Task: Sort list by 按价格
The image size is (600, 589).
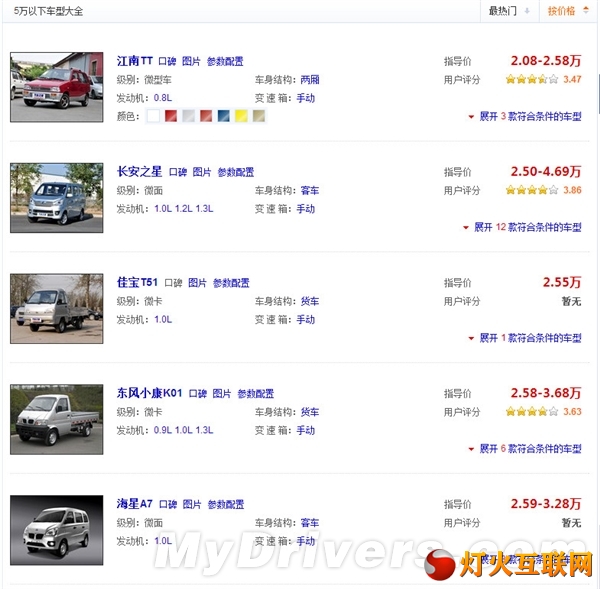Action: coord(568,11)
